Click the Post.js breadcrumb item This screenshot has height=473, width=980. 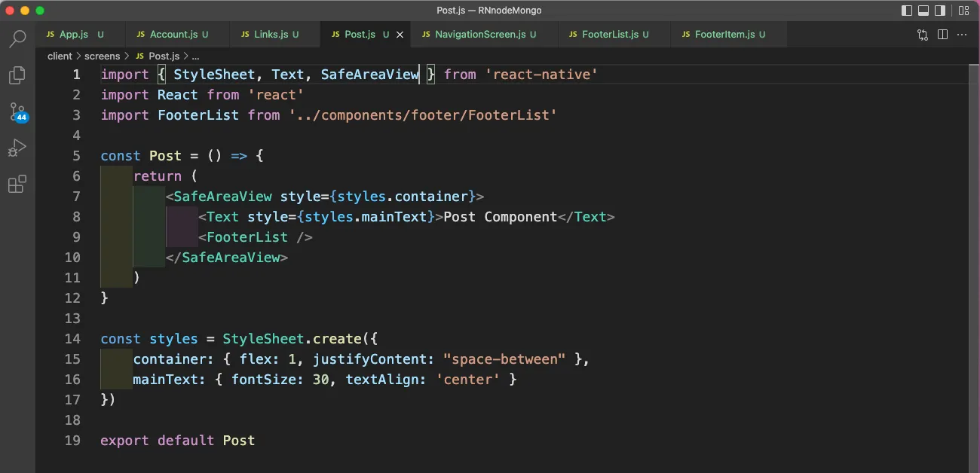click(x=163, y=56)
